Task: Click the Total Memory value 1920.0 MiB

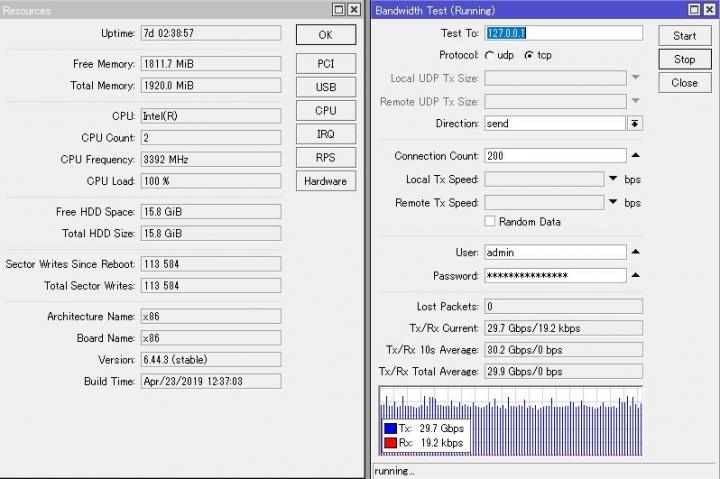Action: coord(211,85)
